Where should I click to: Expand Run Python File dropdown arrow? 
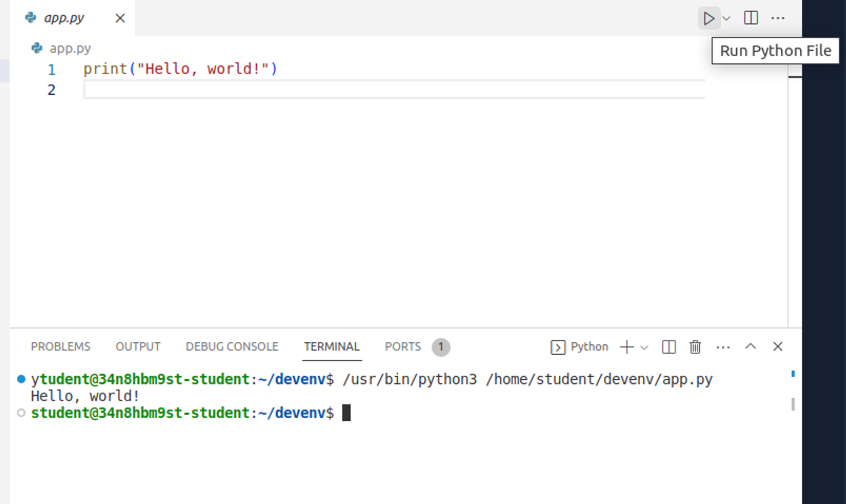pos(727,19)
